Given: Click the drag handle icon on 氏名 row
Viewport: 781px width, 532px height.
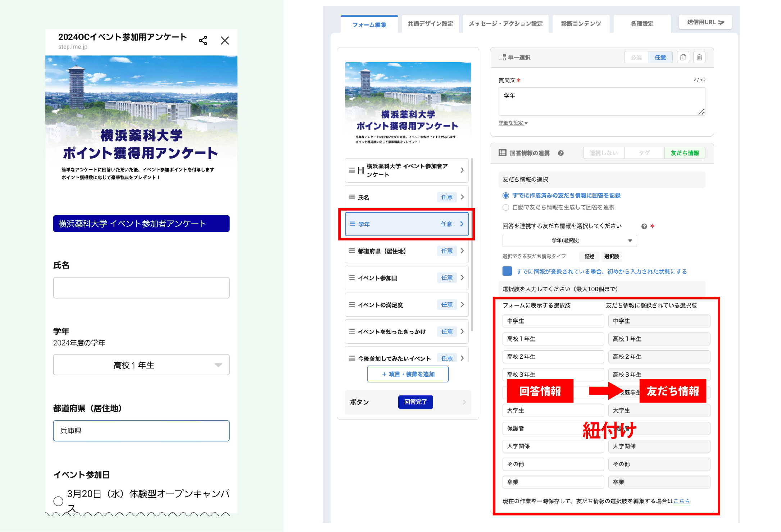Looking at the screenshot, I should (x=352, y=197).
